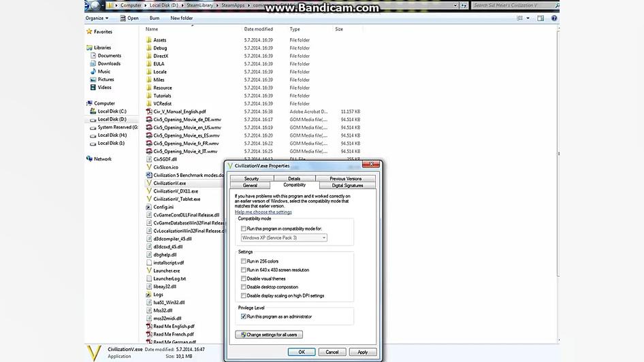Select the DirectX folder icon
Image resolution: width=644 pixels, height=362 pixels.
148,56
